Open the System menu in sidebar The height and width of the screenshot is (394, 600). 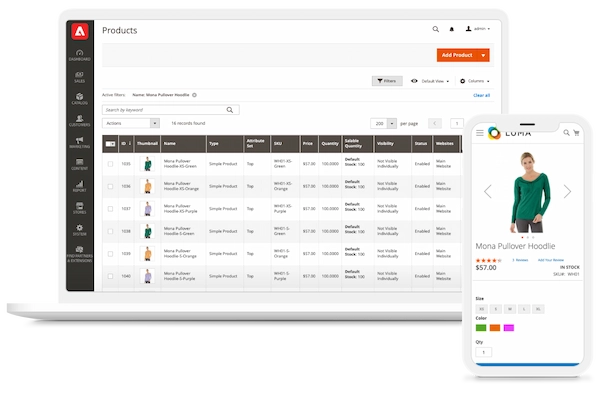coord(80,230)
